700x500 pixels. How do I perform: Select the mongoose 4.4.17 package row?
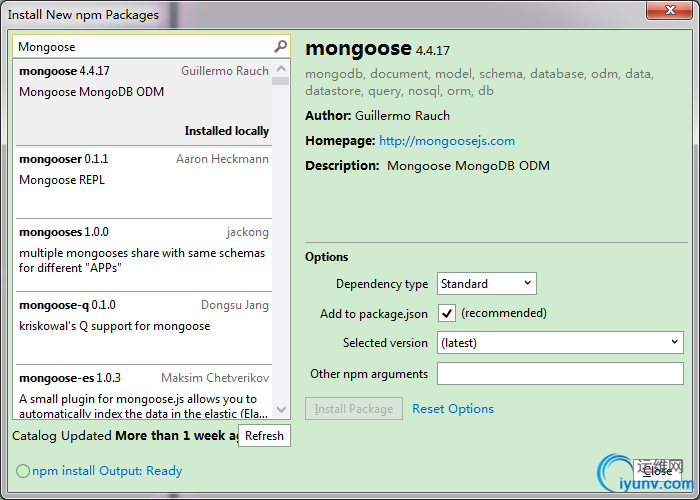click(x=143, y=102)
